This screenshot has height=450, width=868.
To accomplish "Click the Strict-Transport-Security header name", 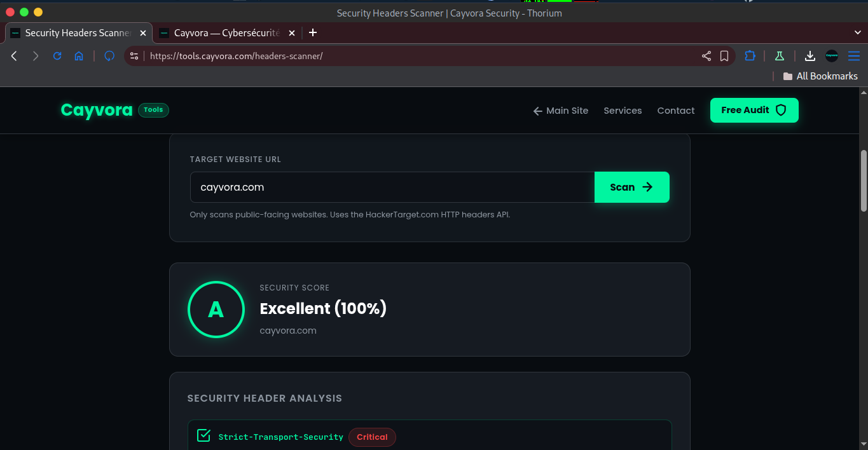I will tap(281, 437).
